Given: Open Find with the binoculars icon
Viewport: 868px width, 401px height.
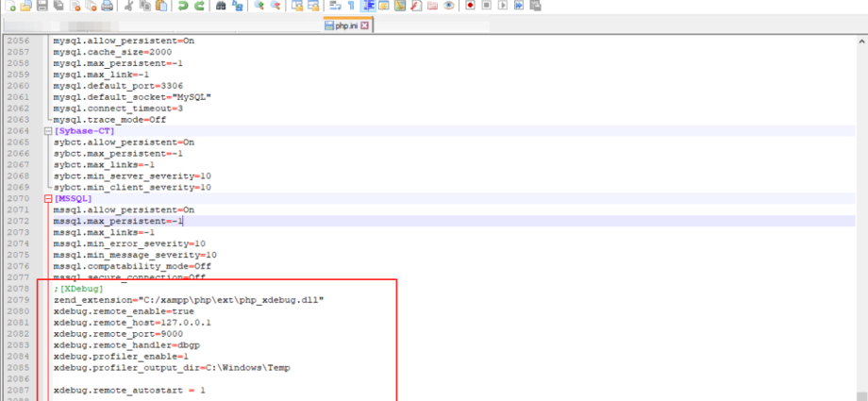Looking at the screenshot, I should click(221, 6).
